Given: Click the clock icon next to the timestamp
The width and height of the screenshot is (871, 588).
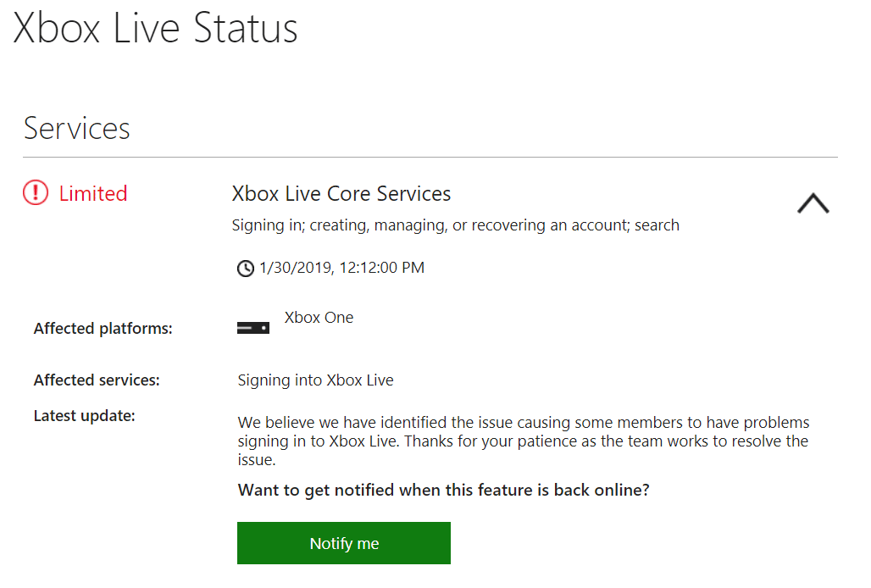Looking at the screenshot, I should click(x=245, y=268).
